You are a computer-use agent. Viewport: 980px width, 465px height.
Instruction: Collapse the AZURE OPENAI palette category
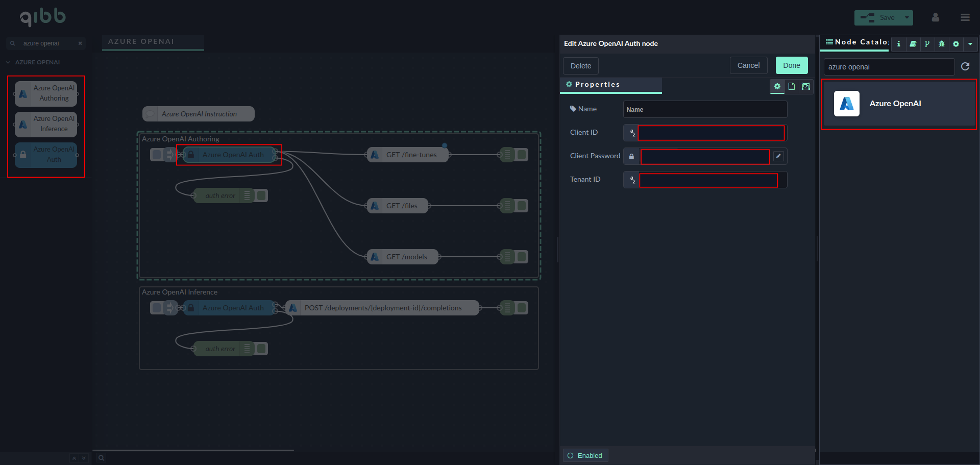[8, 62]
